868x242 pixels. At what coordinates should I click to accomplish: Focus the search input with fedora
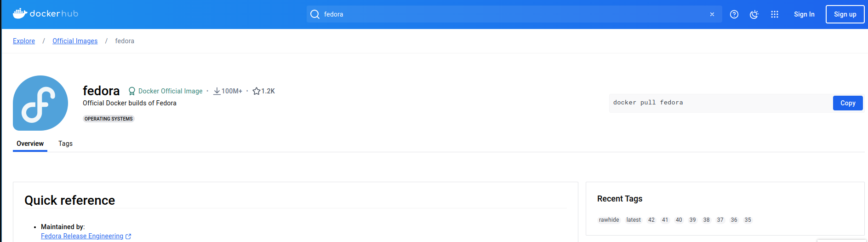pos(514,14)
